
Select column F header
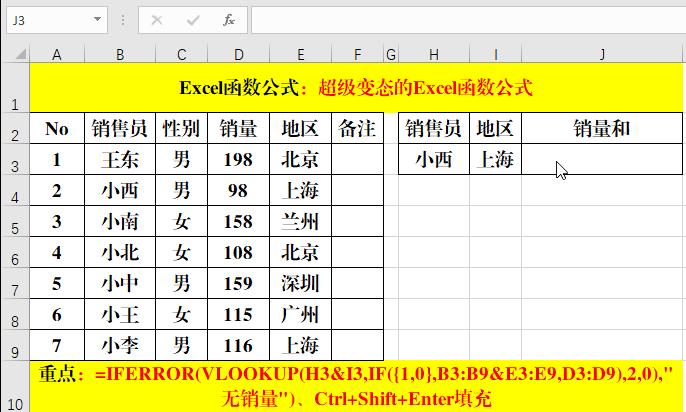(357, 55)
